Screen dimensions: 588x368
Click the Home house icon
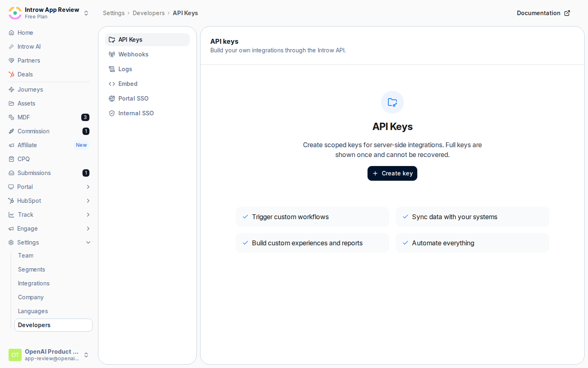point(11,33)
